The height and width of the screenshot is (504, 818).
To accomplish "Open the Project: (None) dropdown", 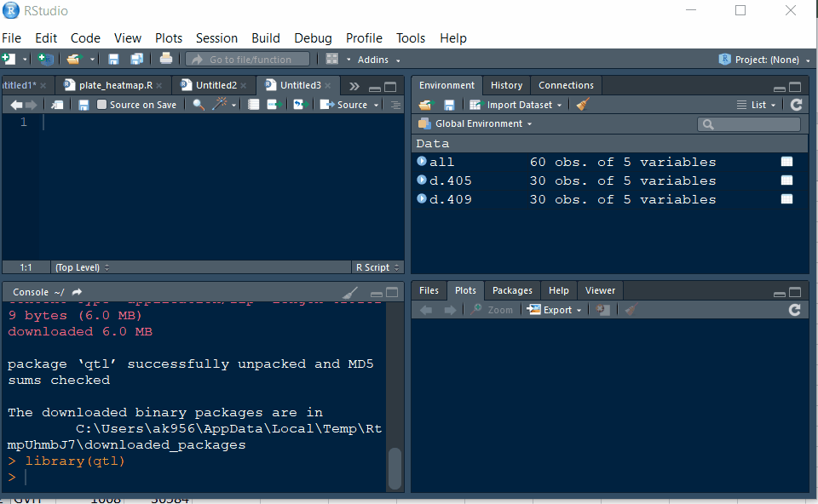I will [x=764, y=60].
